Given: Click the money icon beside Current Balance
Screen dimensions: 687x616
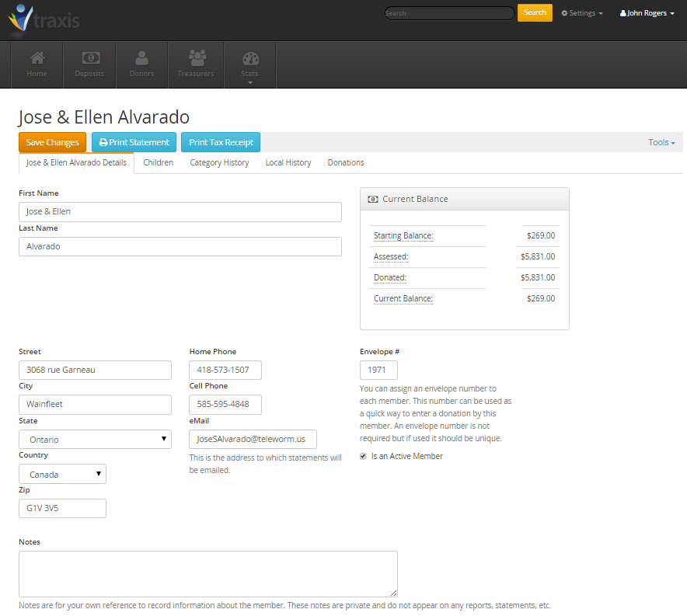Looking at the screenshot, I should [x=373, y=199].
